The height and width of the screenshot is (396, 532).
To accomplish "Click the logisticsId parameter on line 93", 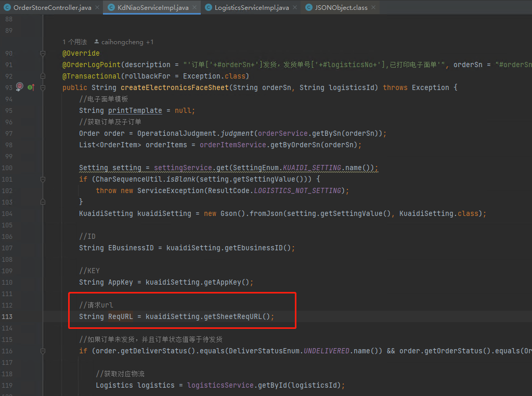I will [351, 87].
